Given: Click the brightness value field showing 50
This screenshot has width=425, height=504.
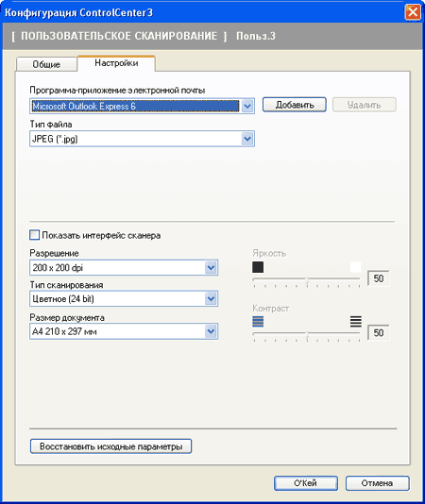Looking at the screenshot, I should (379, 278).
